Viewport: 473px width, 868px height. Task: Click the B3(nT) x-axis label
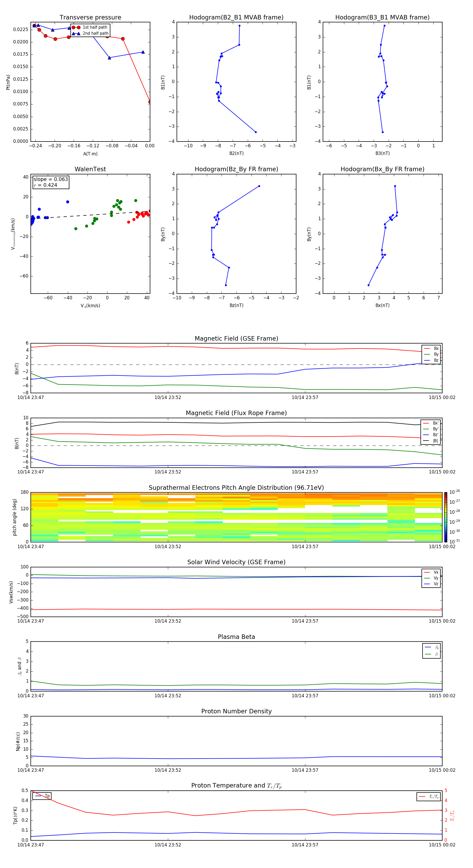382,153
